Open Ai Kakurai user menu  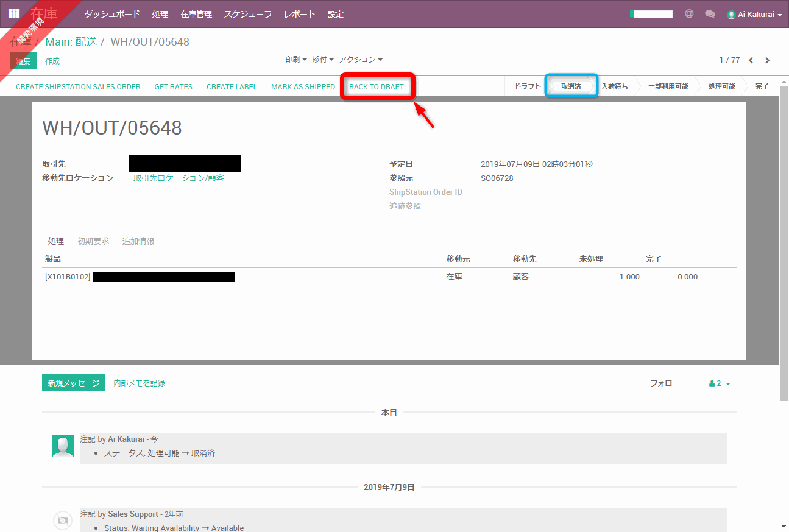pos(755,14)
